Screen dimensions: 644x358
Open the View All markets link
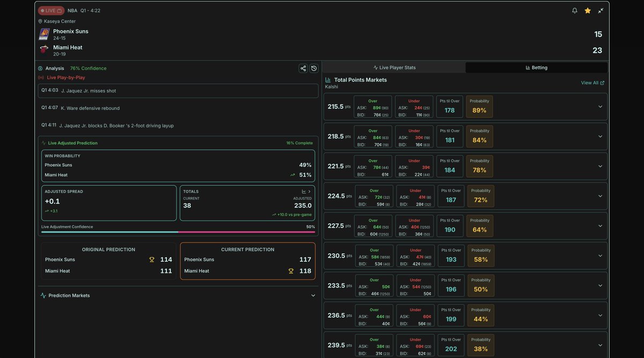tap(592, 83)
